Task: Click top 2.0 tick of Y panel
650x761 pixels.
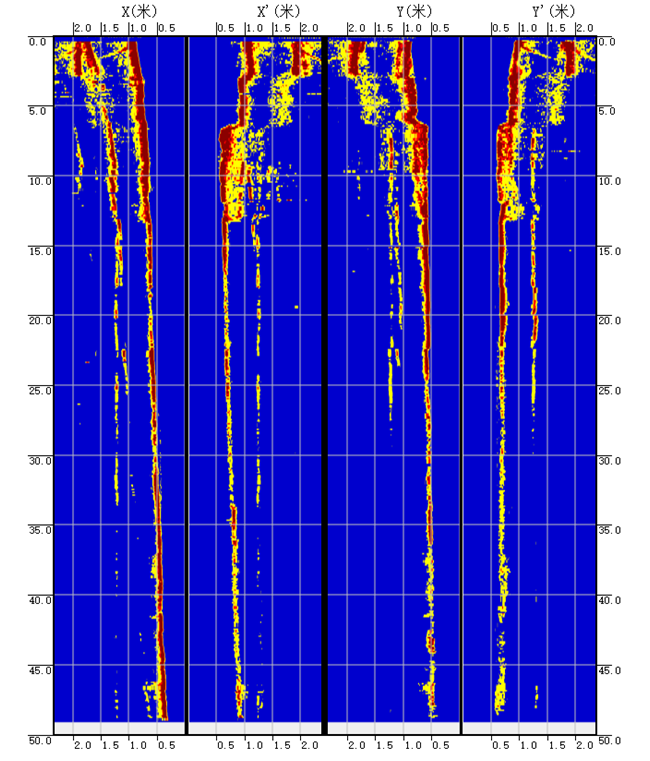Action: coord(357,28)
